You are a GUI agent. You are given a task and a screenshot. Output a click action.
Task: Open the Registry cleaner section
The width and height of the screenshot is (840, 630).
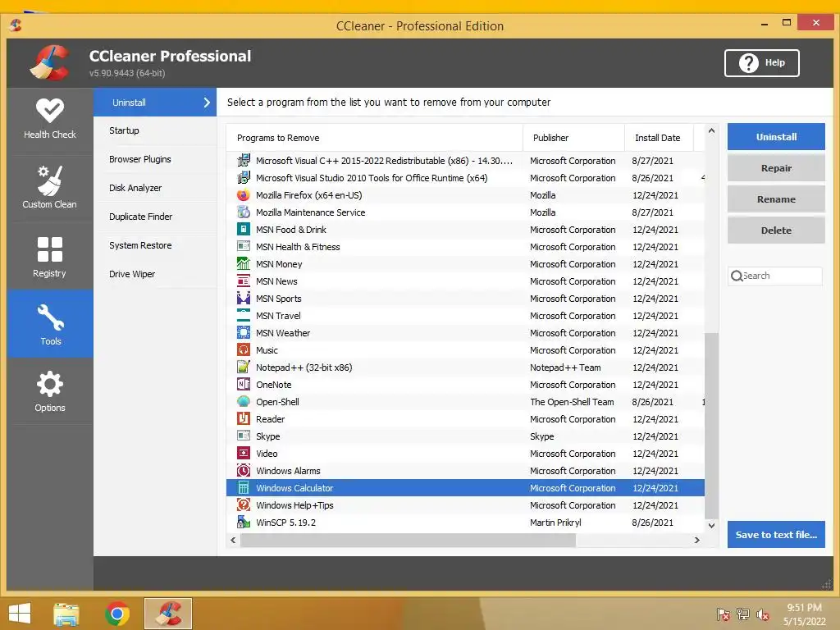tap(50, 257)
